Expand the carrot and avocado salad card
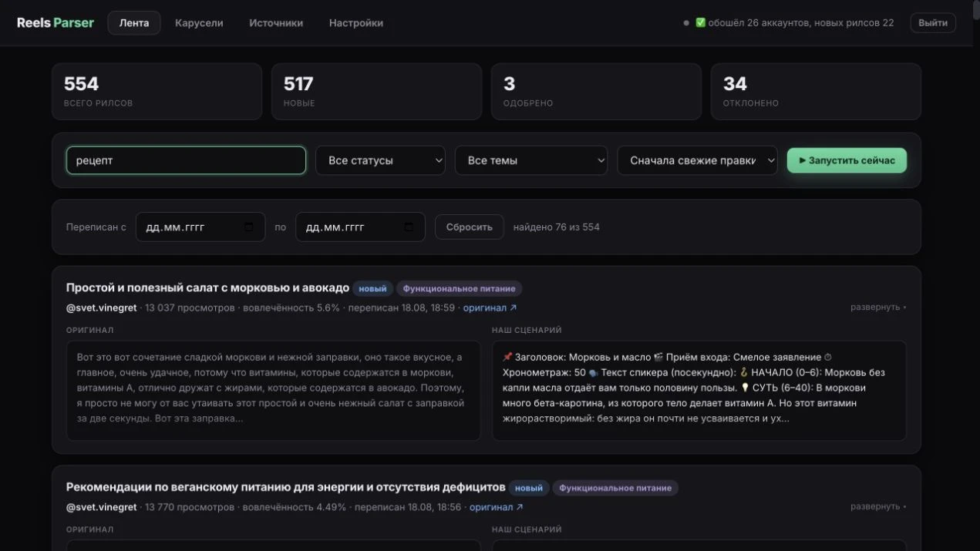Viewport: 980px width, 551px height. [x=878, y=307]
